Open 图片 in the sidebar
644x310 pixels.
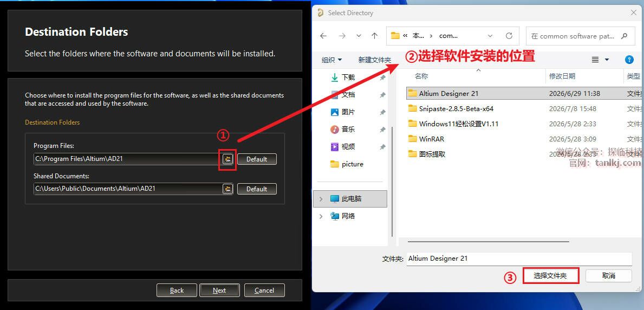coord(348,112)
